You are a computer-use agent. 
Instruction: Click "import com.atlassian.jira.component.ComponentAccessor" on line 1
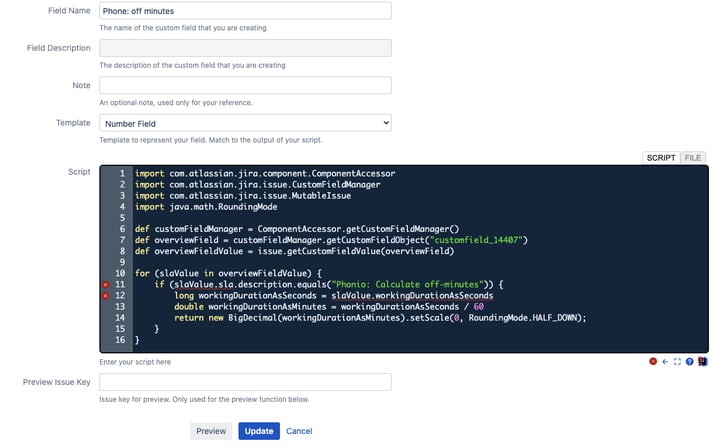[265, 174]
